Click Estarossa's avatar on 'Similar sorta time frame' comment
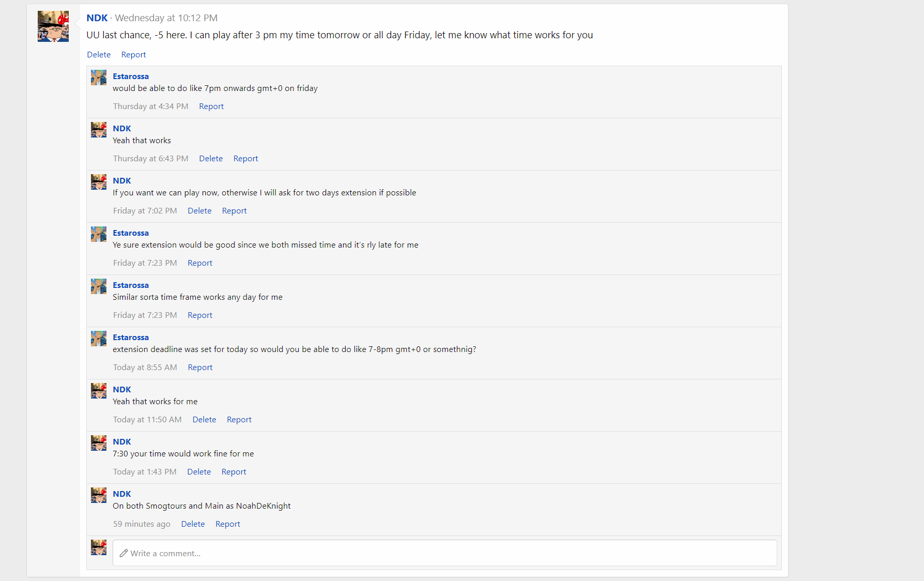The width and height of the screenshot is (924, 581). (99, 286)
